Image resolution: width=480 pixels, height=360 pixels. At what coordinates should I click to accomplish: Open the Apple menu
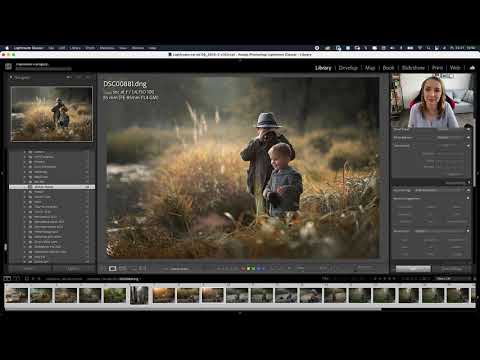[x=7, y=48]
